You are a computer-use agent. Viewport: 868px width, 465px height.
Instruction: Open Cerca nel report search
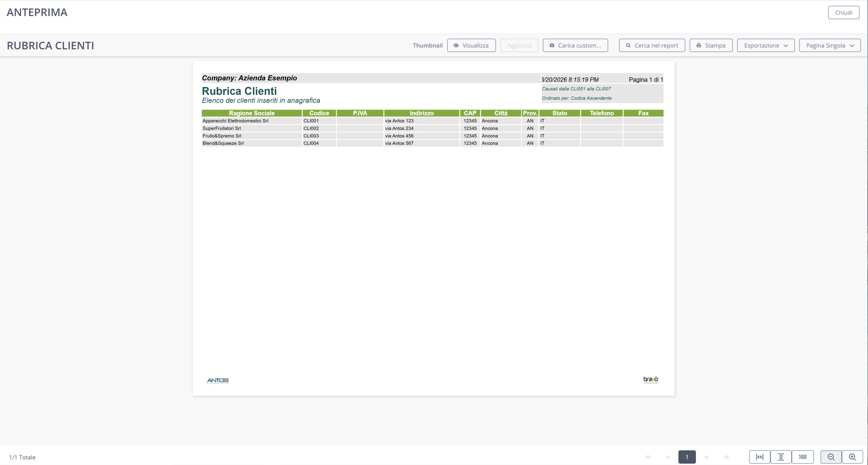652,45
